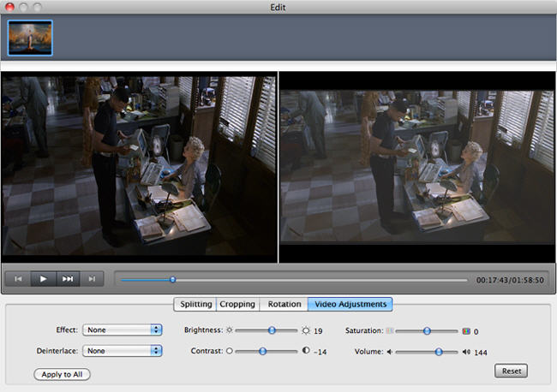Open the Deinterlace dropdown
The image size is (557, 392).
click(123, 351)
